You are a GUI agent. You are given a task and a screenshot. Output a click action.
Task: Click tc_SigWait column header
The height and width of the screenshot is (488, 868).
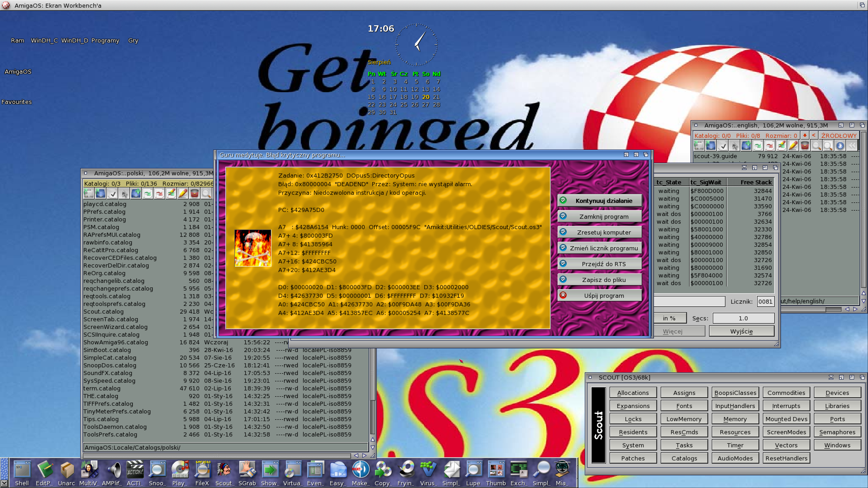click(x=708, y=182)
